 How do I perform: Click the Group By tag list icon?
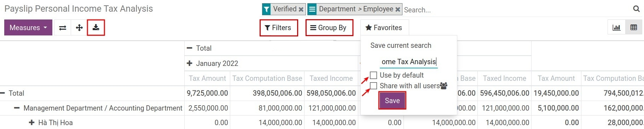(312, 9)
